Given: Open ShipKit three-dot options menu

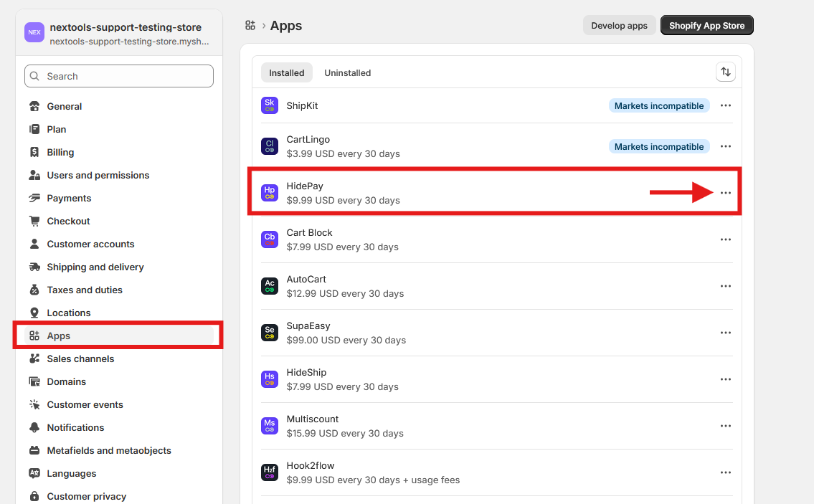Looking at the screenshot, I should tap(725, 105).
